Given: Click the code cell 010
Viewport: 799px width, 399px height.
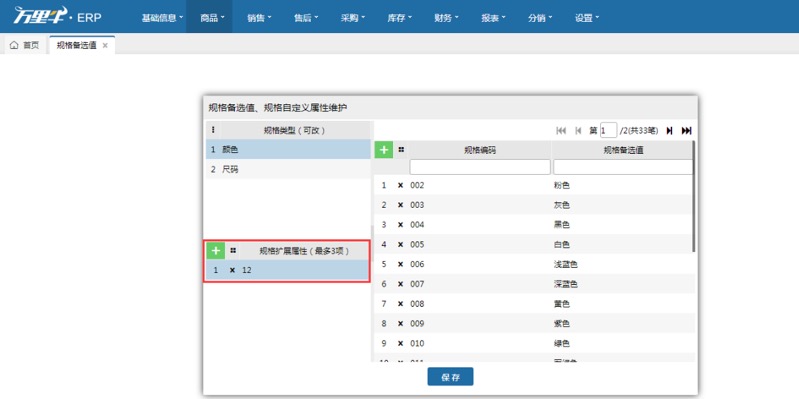Looking at the screenshot, I should (417, 343).
